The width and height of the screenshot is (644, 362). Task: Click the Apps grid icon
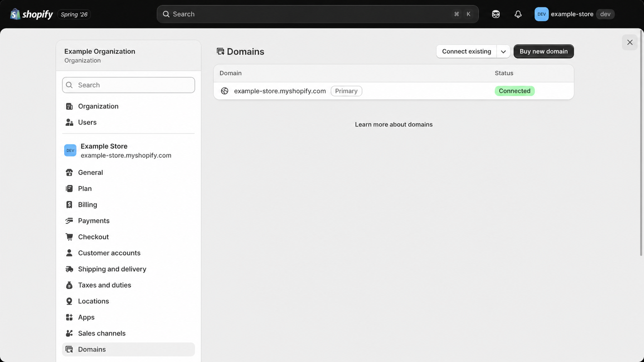(69, 317)
